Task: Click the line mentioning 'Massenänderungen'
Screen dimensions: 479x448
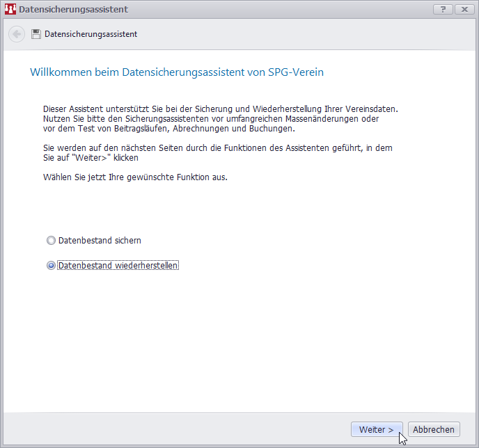Action: click(x=210, y=119)
